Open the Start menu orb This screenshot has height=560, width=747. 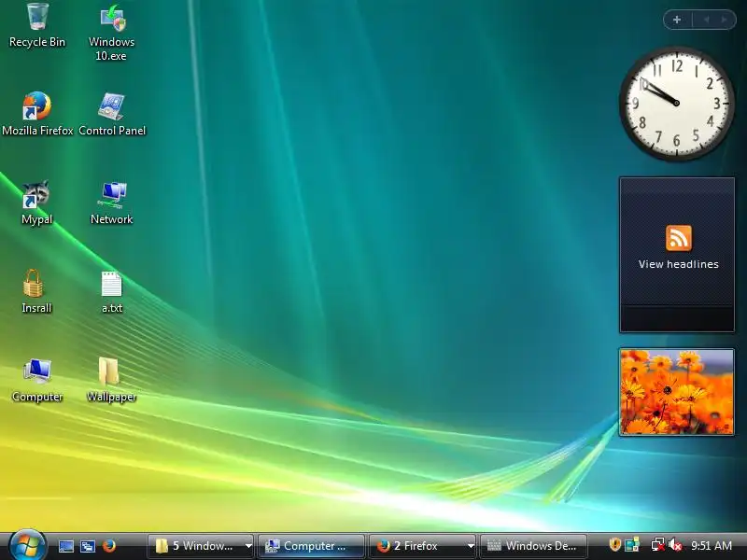(x=27, y=545)
